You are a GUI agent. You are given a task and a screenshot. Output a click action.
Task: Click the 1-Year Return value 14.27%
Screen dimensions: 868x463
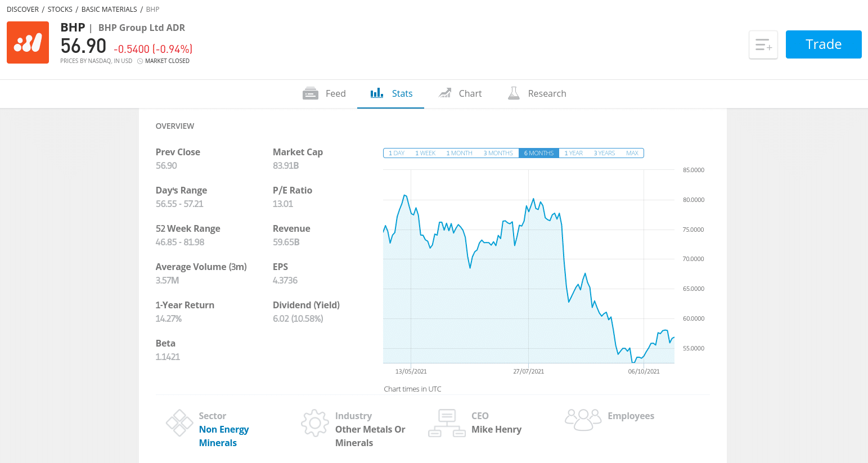click(x=169, y=318)
